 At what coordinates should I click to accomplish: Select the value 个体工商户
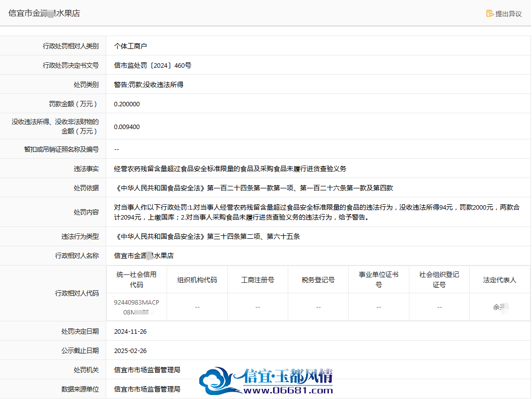pos(131,46)
